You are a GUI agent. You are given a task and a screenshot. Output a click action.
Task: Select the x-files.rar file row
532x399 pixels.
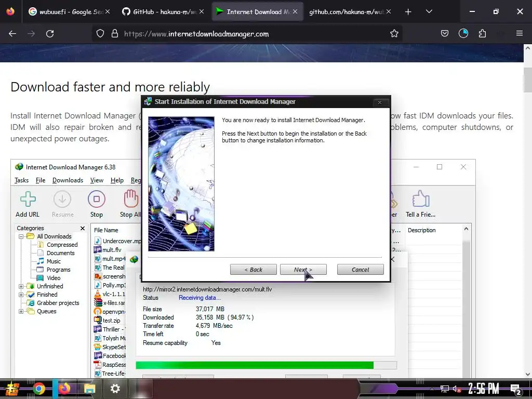click(110, 303)
